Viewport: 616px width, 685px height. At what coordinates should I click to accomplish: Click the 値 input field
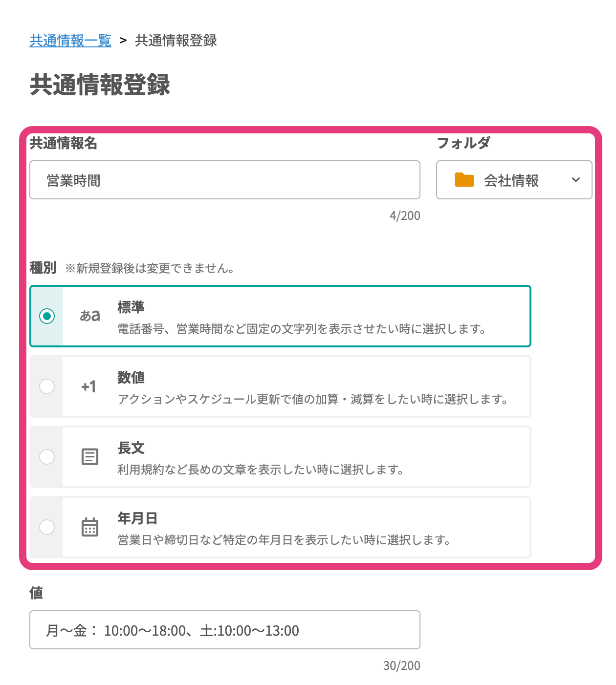point(225,630)
